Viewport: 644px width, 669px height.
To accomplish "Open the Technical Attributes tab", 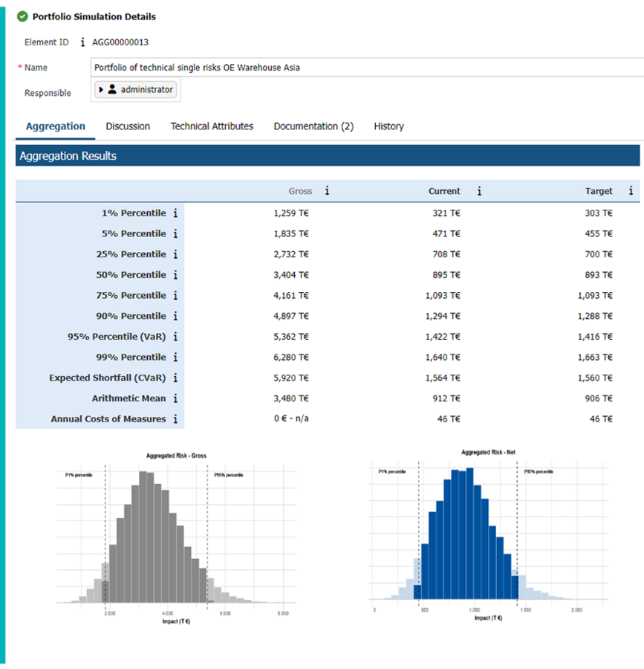I will tap(212, 126).
